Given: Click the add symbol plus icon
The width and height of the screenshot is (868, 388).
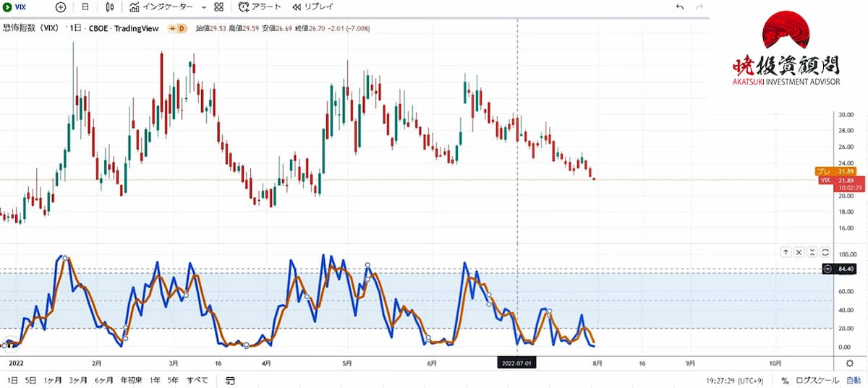Looking at the screenshot, I should pos(61,7).
